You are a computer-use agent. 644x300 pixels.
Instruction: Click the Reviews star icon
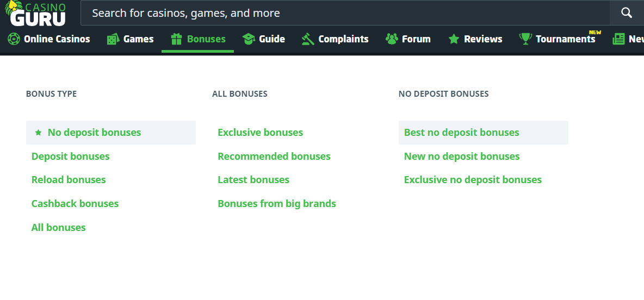click(x=454, y=39)
